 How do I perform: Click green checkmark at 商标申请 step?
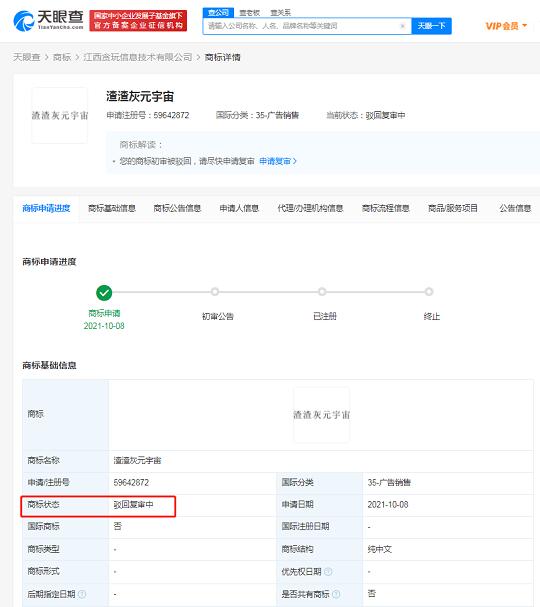[104, 293]
